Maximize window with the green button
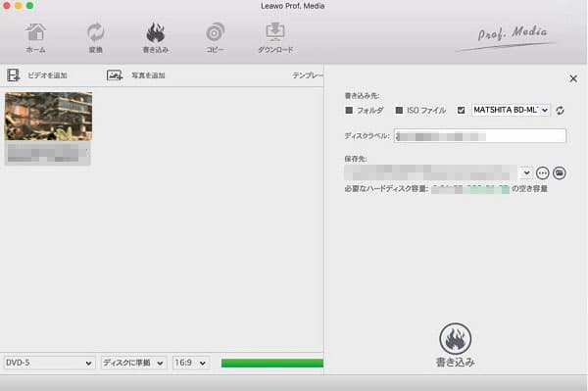Screen dimensions: 588x391 [30, 5]
